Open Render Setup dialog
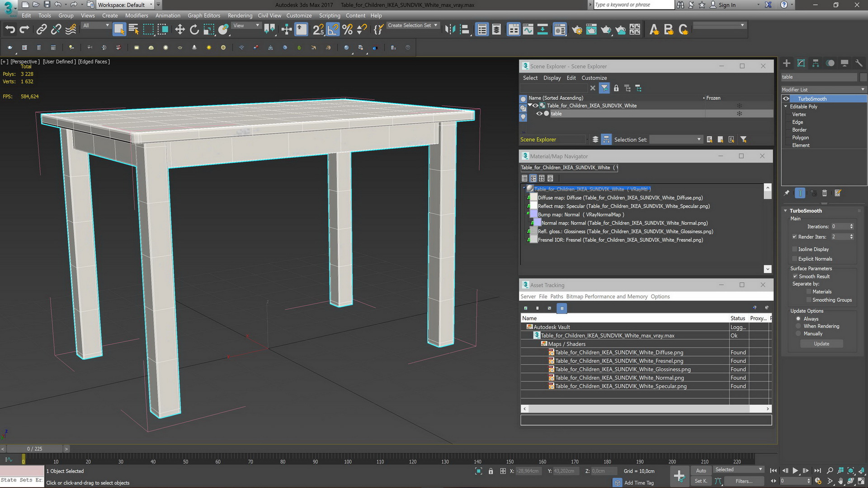Image resolution: width=868 pixels, height=488 pixels. pos(577,30)
